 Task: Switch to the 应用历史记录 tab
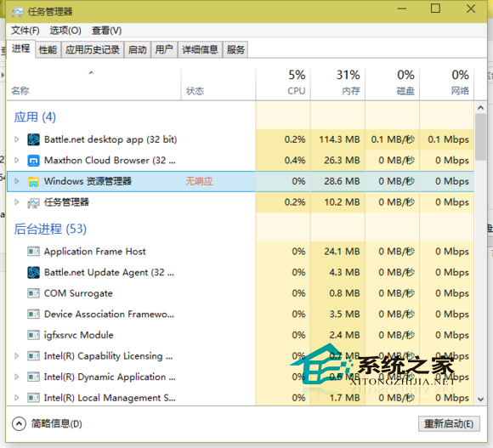(x=93, y=49)
